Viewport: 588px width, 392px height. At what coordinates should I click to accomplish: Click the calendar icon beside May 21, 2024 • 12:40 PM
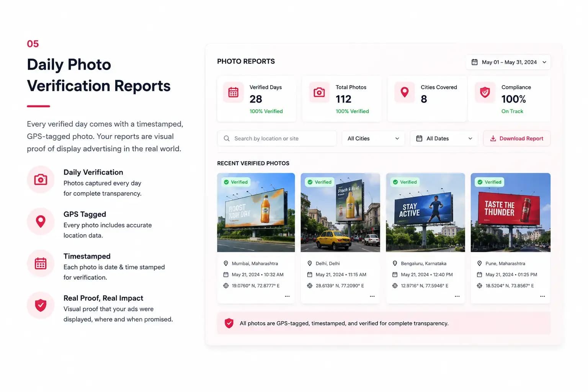[395, 274]
